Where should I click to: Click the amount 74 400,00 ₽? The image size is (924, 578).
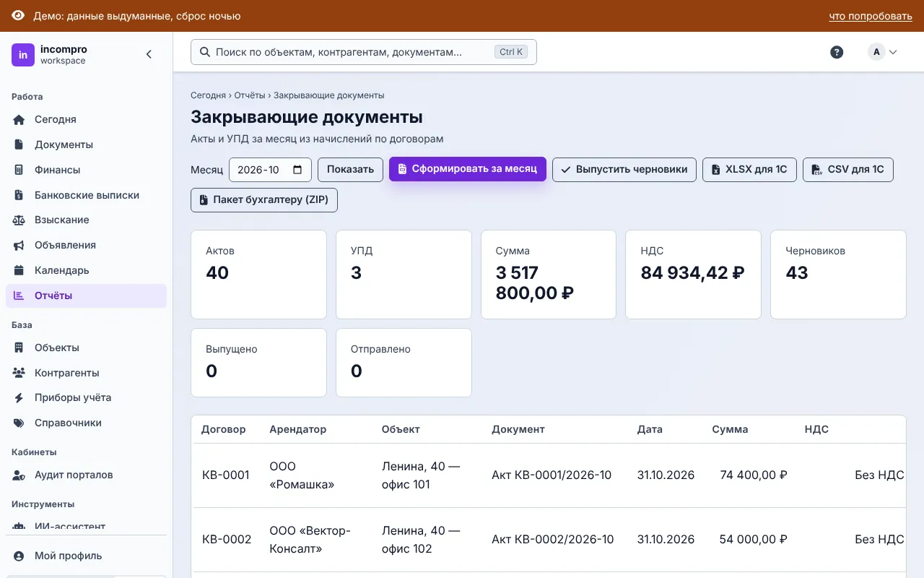coord(754,475)
